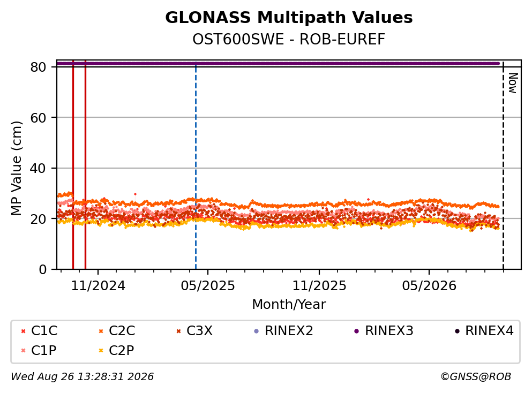Click the C1C legend marker

pyautogui.click(x=23, y=331)
